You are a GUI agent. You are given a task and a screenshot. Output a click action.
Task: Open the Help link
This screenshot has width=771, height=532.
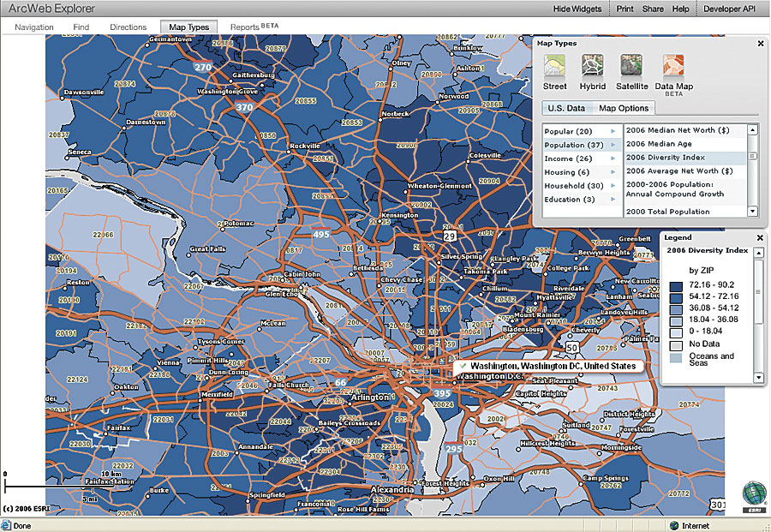point(680,9)
